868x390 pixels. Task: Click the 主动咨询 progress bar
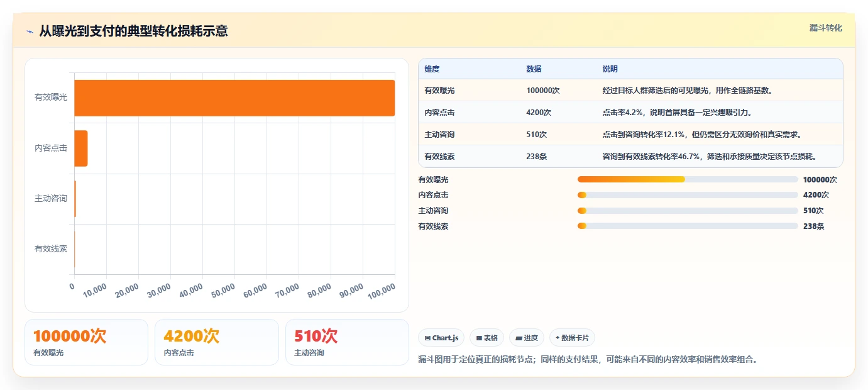[x=688, y=211]
